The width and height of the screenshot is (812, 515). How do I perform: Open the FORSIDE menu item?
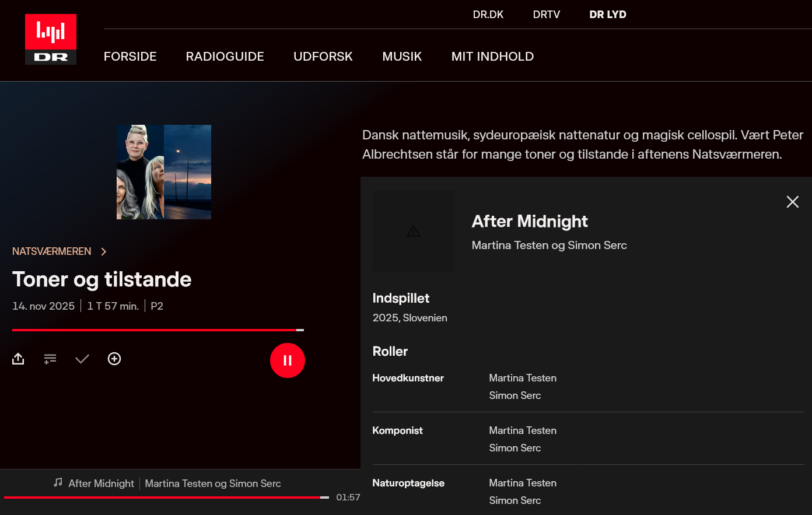coord(130,57)
